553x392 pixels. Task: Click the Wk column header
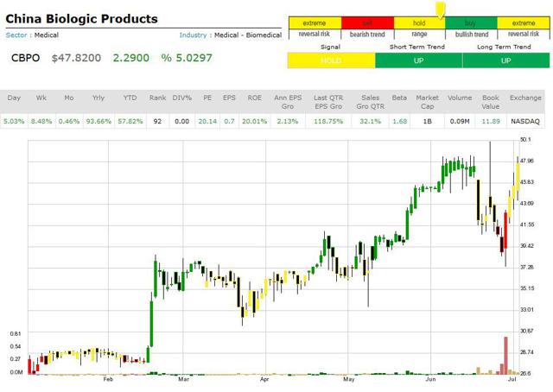coord(41,98)
